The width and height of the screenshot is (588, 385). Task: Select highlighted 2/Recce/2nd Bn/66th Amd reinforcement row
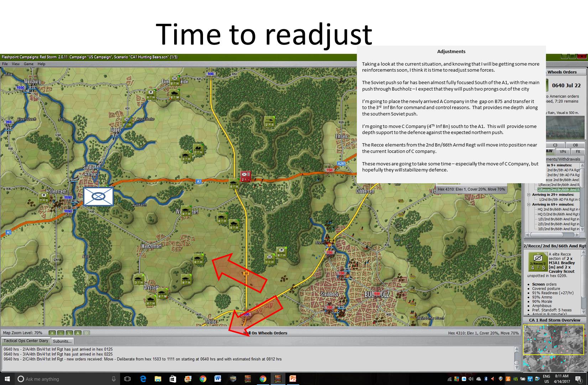(x=558, y=190)
